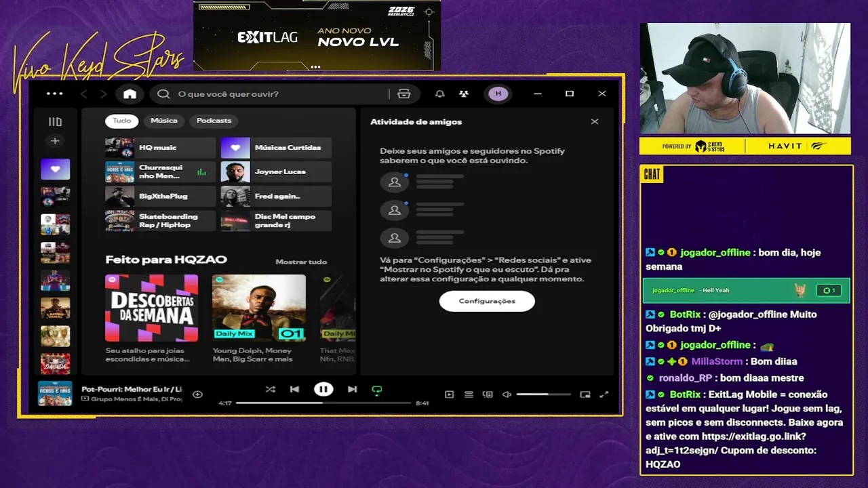Close the 'Atividade de amigos' panel
This screenshot has width=868, height=488.
pos(595,122)
